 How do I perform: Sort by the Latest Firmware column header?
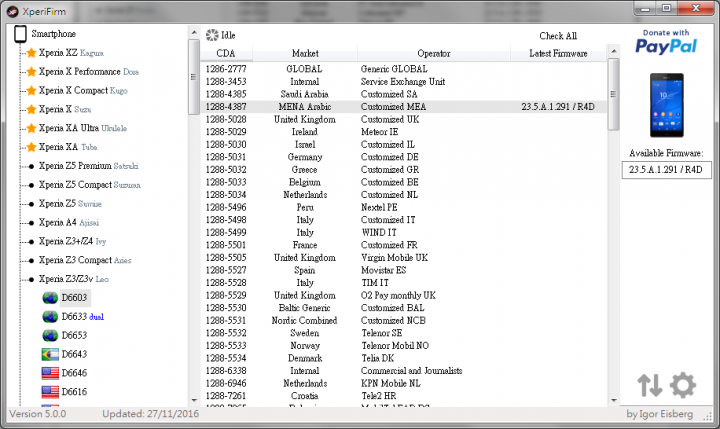[x=558, y=53]
